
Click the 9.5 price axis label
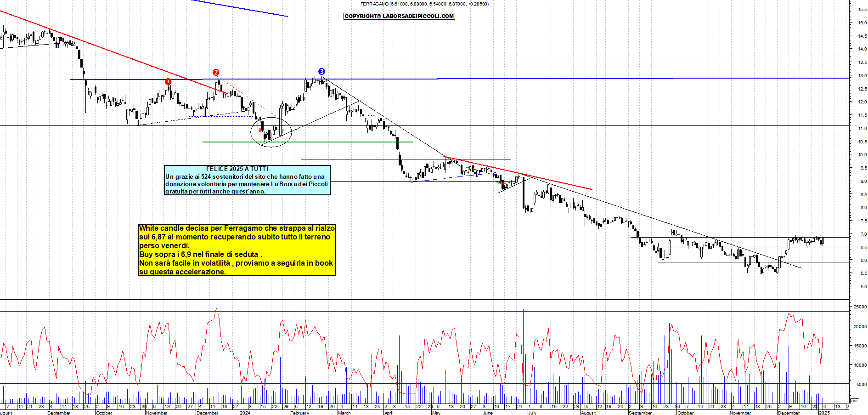coord(863,168)
